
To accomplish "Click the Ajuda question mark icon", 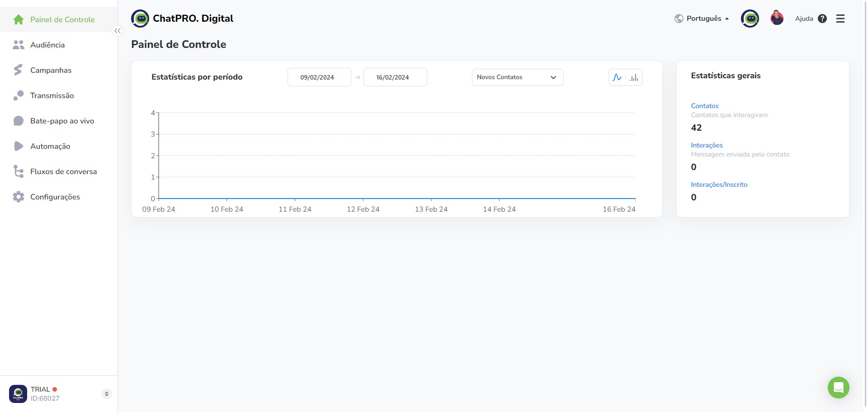I will click(x=822, y=19).
